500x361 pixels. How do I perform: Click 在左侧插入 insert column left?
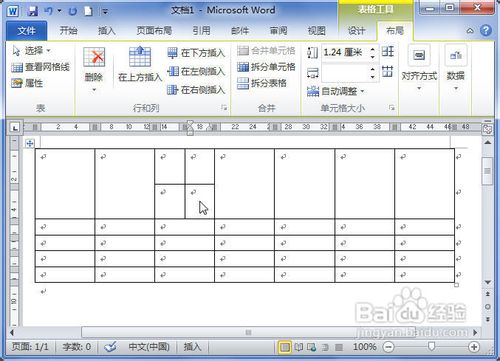click(196, 71)
